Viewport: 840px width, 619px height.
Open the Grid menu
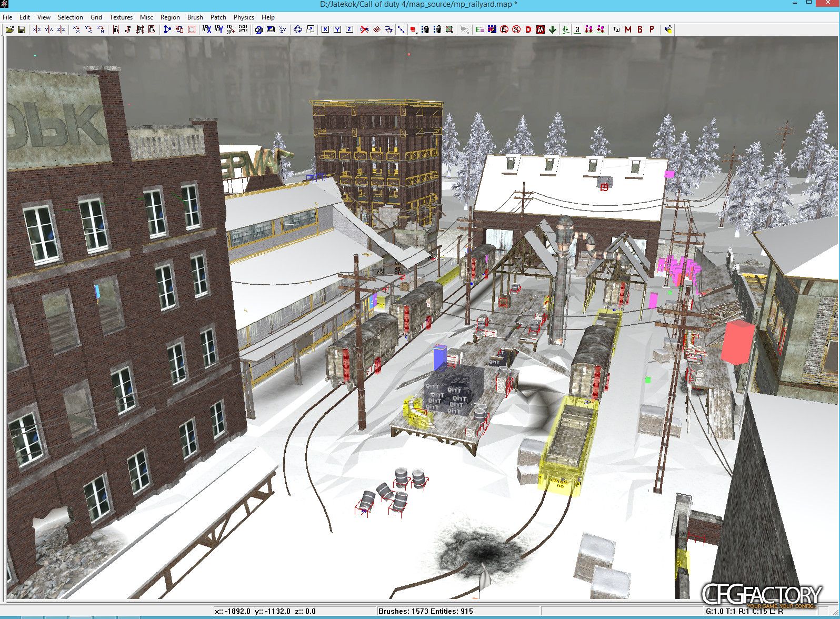point(96,17)
